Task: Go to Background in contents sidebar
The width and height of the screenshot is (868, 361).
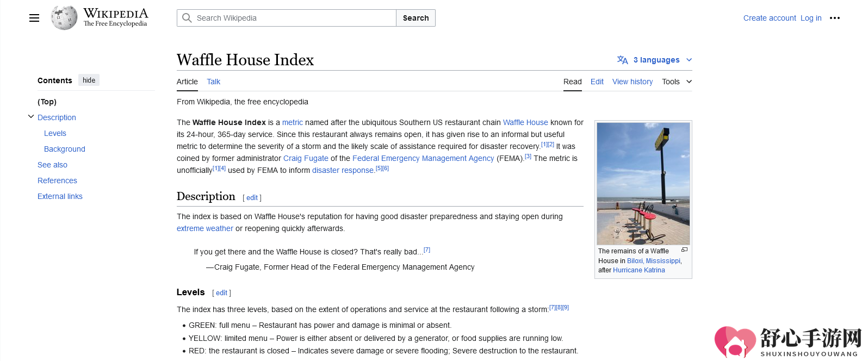Action: tap(65, 149)
